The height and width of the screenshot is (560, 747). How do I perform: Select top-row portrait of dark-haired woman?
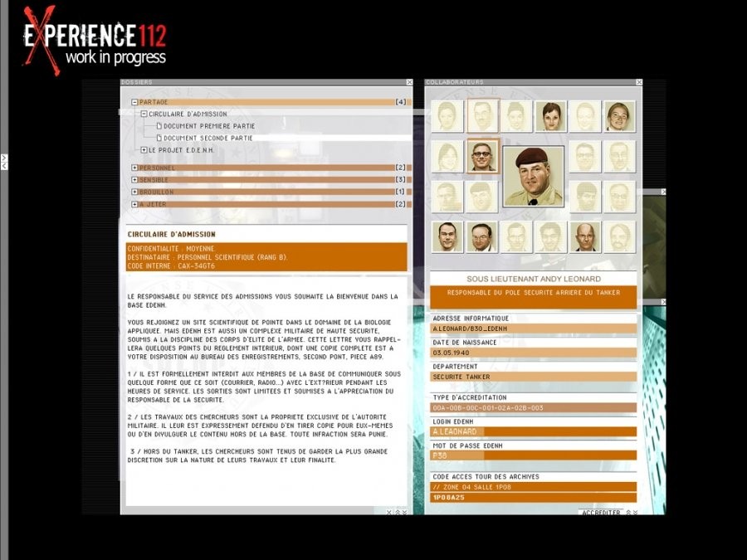(x=550, y=117)
